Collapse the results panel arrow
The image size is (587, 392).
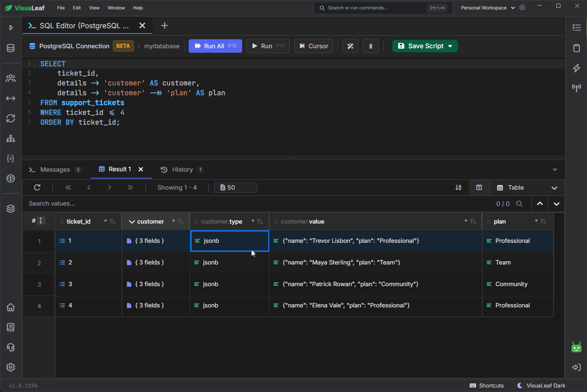[555, 170]
